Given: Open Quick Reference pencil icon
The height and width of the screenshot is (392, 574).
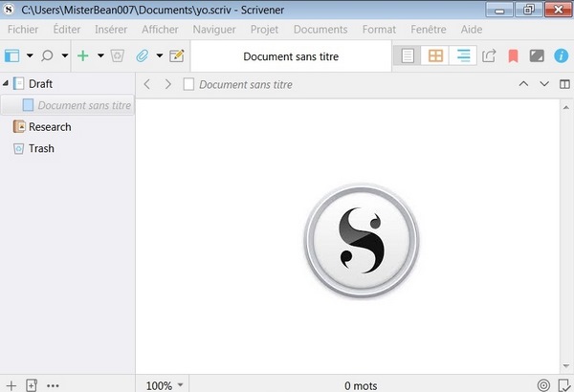Looking at the screenshot, I should 177,56.
